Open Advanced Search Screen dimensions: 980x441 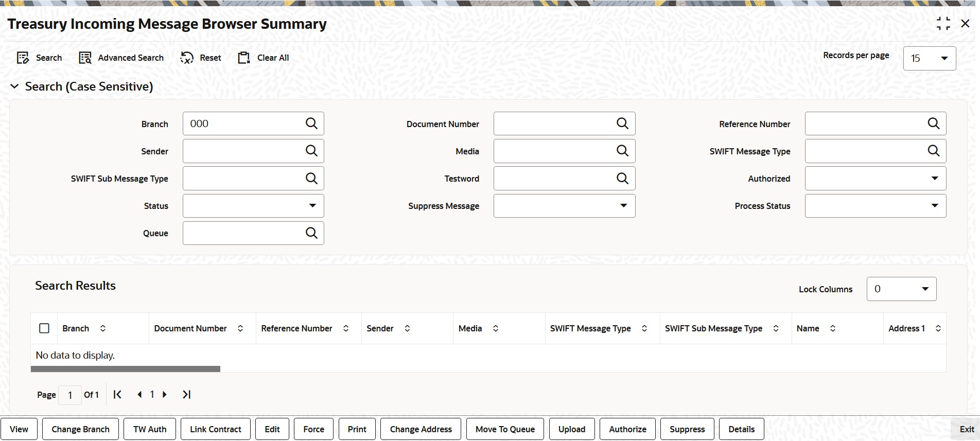tap(121, 58)
